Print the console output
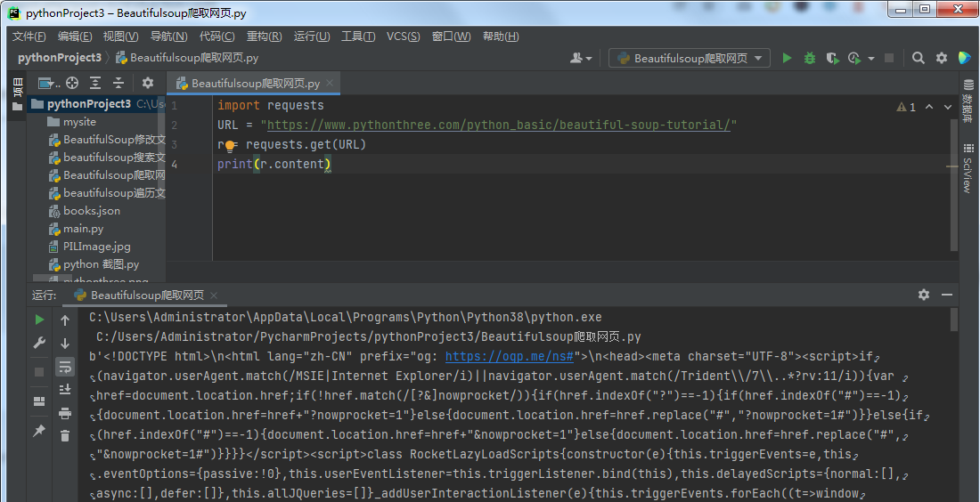 [65, 413]
